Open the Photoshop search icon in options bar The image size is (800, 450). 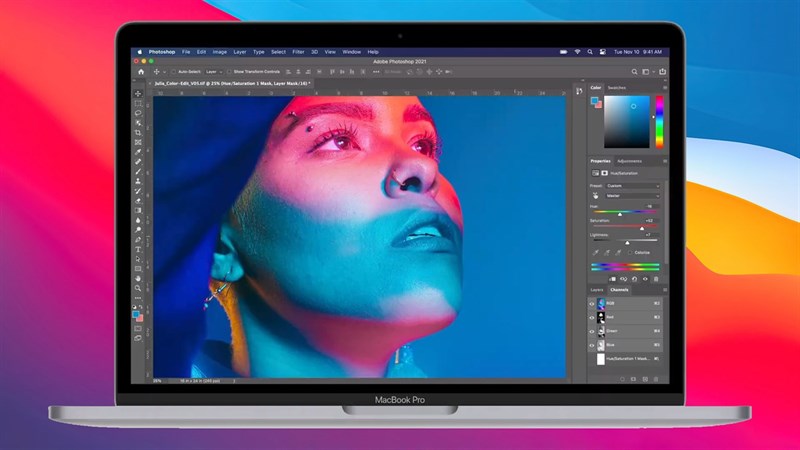pos(634,72)
